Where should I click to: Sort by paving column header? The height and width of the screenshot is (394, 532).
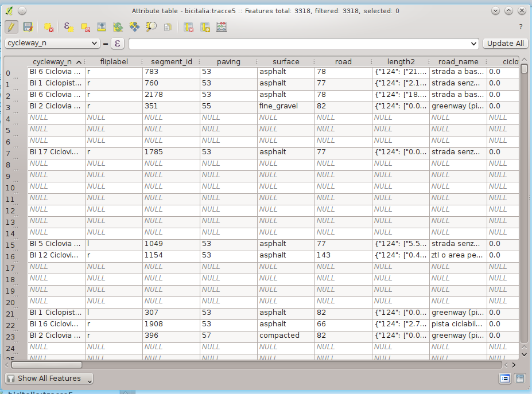pyautogui.click(x=228, y=62)
